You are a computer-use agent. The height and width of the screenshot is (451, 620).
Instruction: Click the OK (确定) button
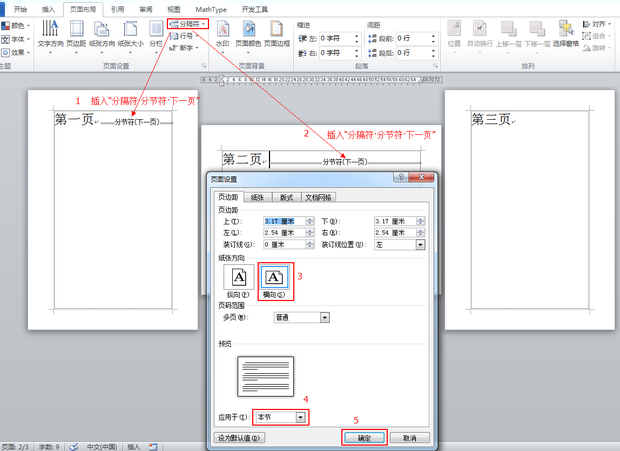pos(364,438)
